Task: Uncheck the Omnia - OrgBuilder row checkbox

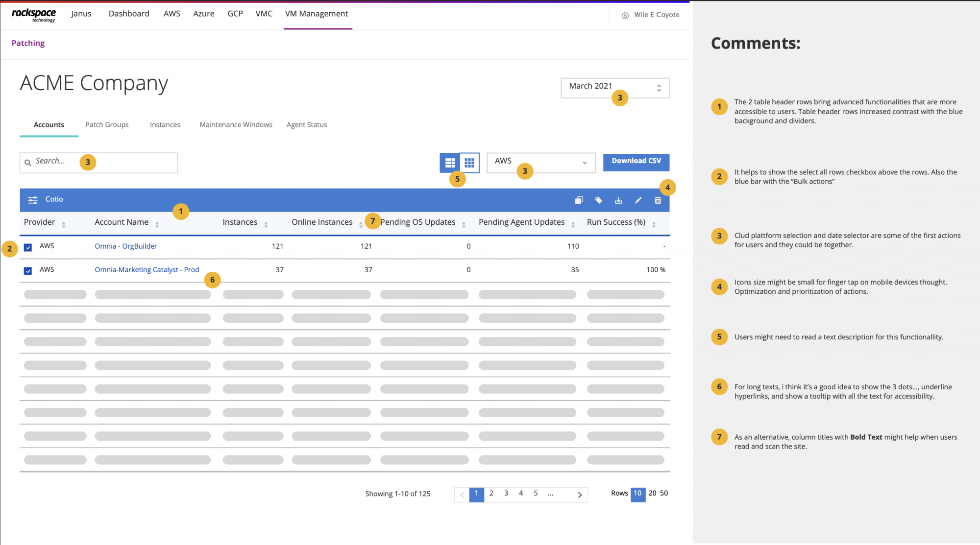Action: click(28, 247)
